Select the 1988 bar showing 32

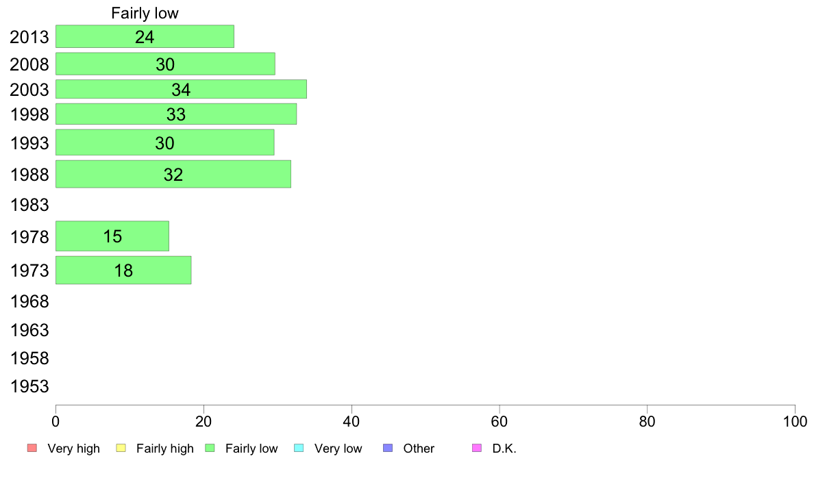[173, 174]
